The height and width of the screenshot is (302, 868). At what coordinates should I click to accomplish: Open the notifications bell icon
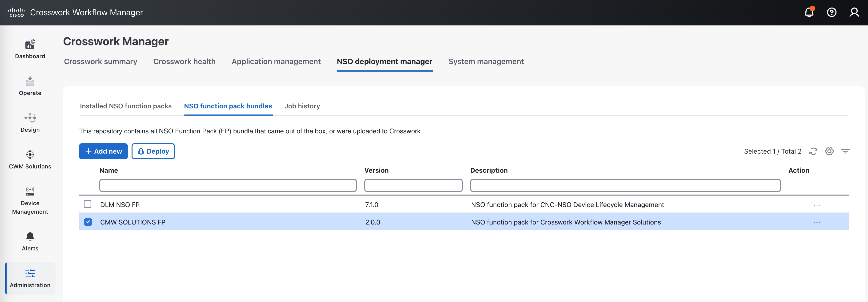809,12
